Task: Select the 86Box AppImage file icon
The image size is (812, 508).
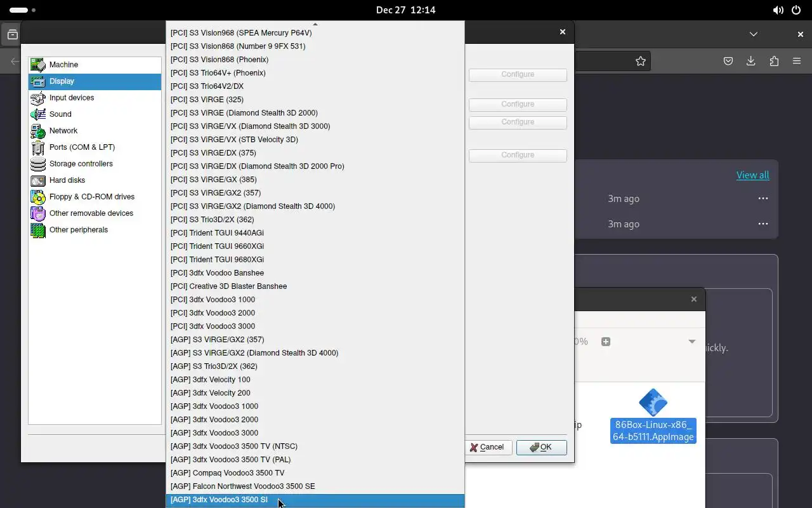Action: (653, 403)
